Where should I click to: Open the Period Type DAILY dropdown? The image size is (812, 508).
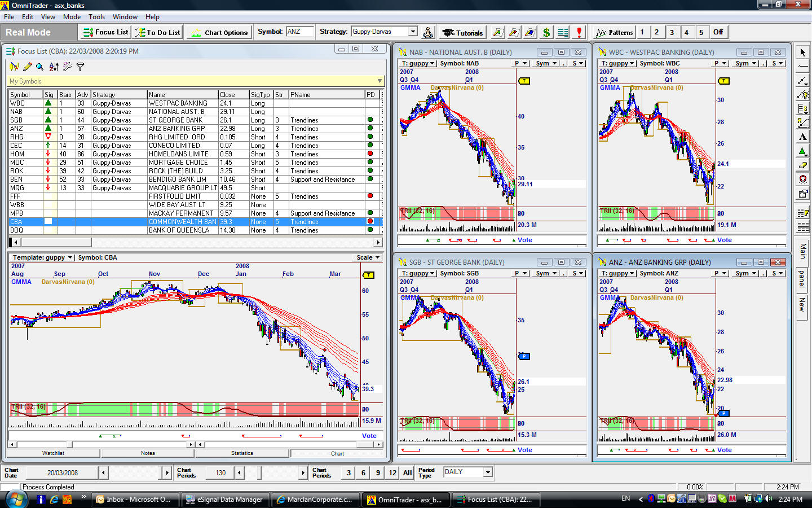click(488, 472)
